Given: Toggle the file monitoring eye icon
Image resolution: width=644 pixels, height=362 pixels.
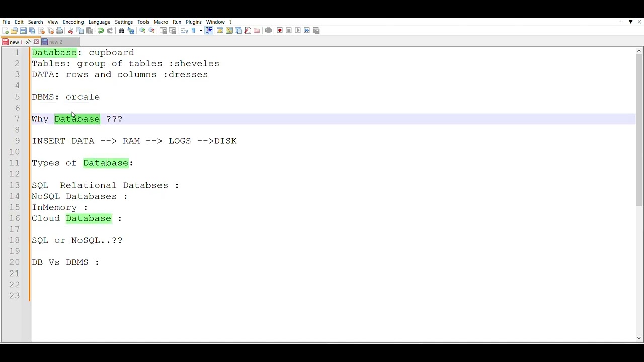Looking at the screenshot, I should 268,30.
